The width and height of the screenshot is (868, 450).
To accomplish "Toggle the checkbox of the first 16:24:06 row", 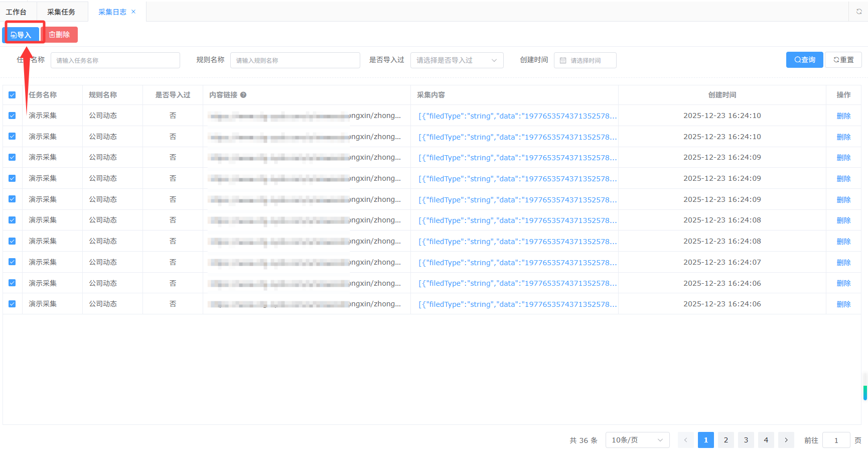I will tap(12, 283).
